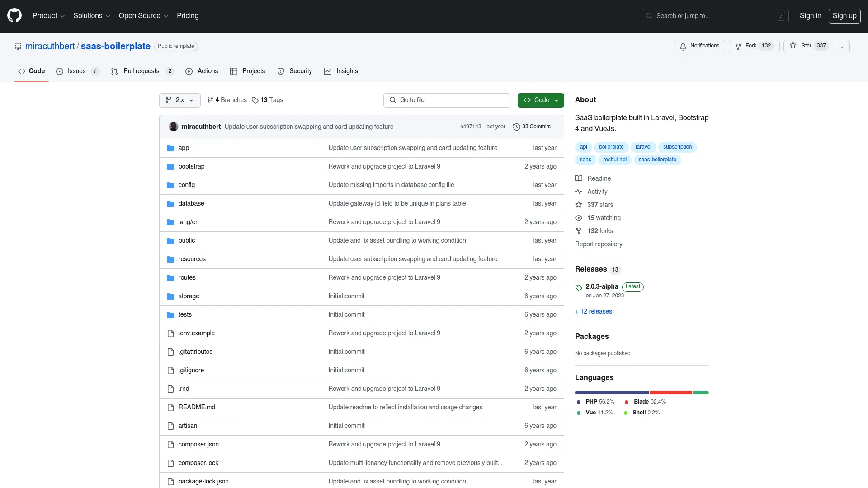Click the Blade 32.4% language entry
868x488 pixels.
point(645,402)
